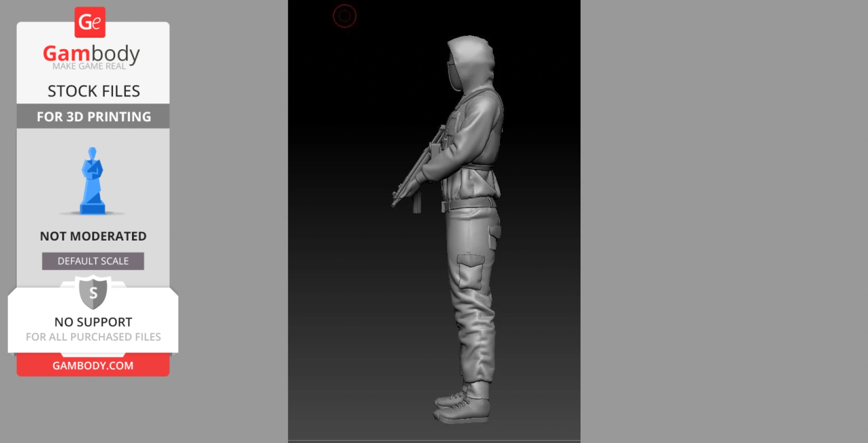Click the STOCK FILES heading

(93, 91)
